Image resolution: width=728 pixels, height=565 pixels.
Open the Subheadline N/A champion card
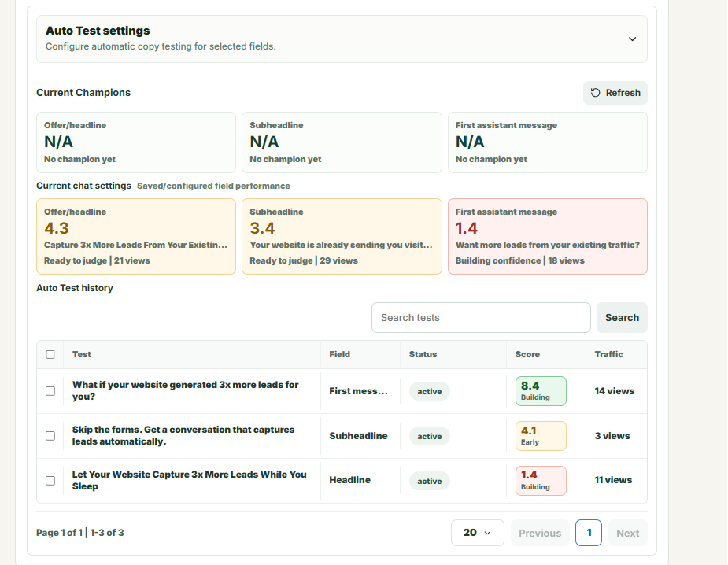point(342,142)
